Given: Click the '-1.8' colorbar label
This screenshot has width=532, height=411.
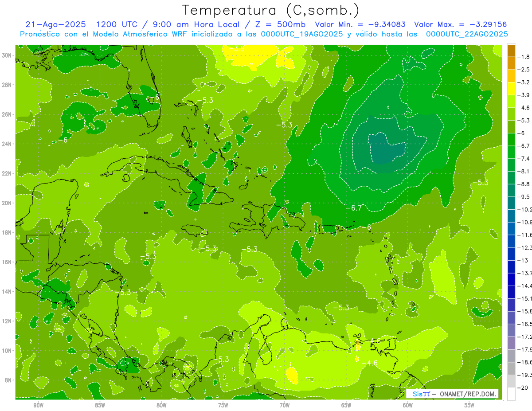Looking at the screenshot, I should [x=524, y=57].
